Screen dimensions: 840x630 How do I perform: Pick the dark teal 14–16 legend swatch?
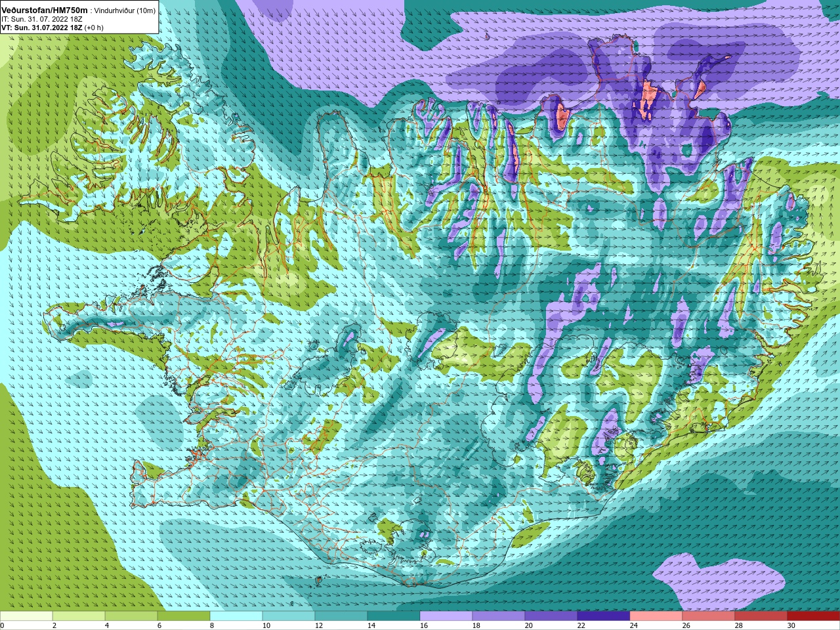coord(394,616)
